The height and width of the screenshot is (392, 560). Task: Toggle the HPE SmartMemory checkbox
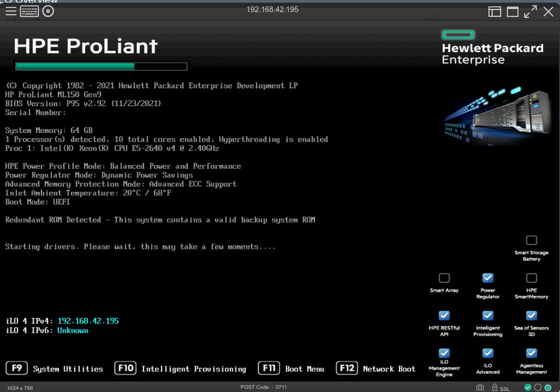coord(531,278)
